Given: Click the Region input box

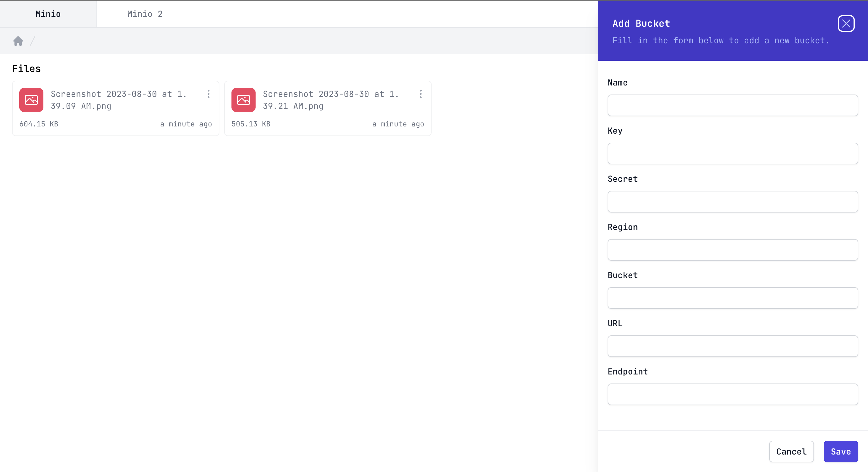Looking at the screenshot, I should coord(733,250).
